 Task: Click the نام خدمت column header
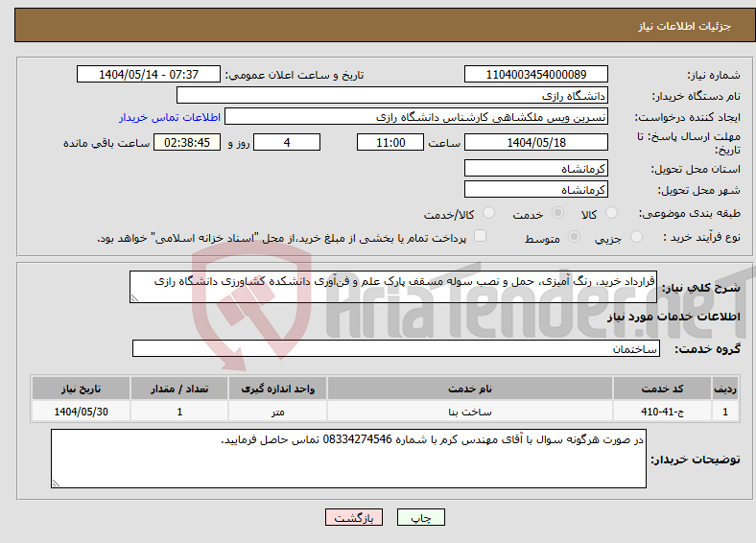pyautogui.click(x=470, y=389)
